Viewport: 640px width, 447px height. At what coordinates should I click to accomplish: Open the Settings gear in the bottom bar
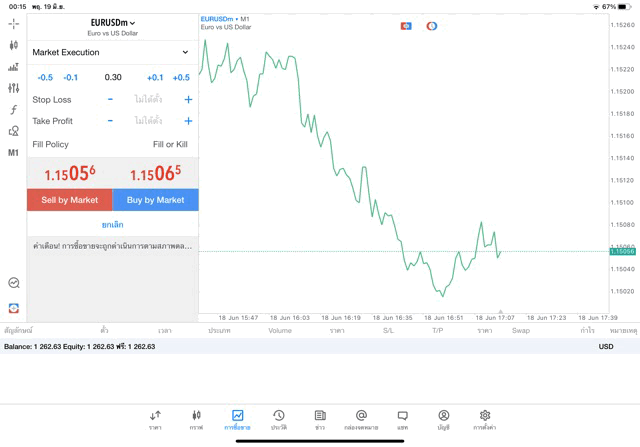pos(485,419)
